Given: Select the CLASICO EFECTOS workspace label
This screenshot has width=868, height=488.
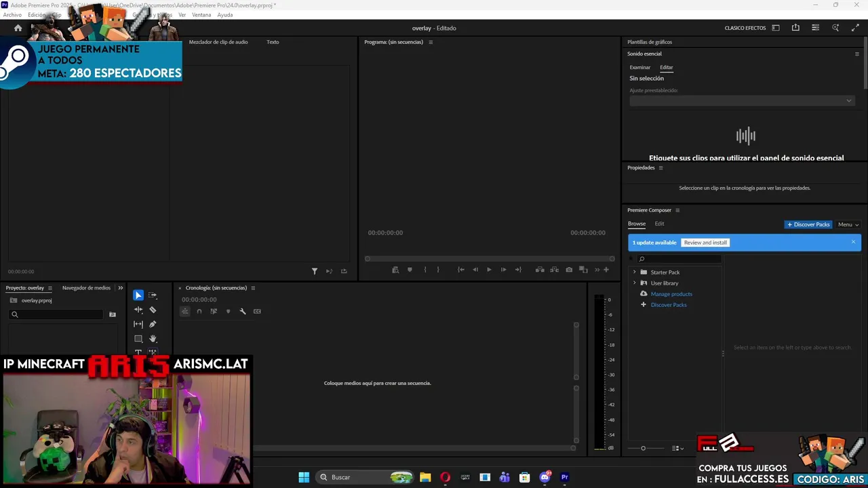Looking at the screenshot, I should pyautogui.click(x=745, y=28).
